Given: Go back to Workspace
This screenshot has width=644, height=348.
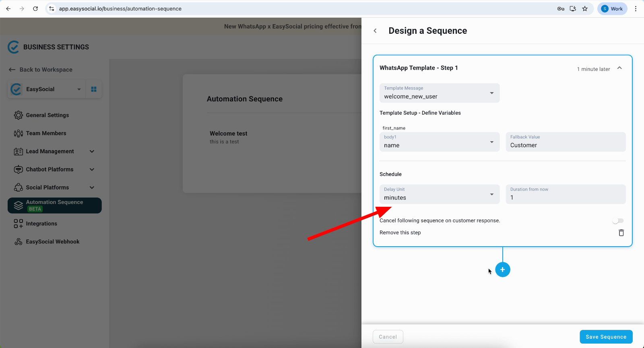Looking at the screenshot, I should pyautogui.click(x=41, y=70).
